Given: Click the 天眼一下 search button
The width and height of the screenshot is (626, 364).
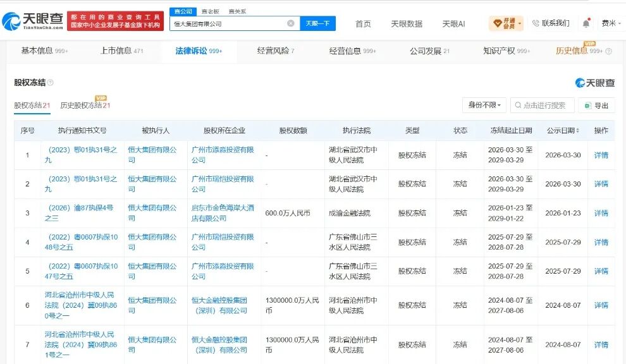Looking at the screenshot, I should click(318, 23).
